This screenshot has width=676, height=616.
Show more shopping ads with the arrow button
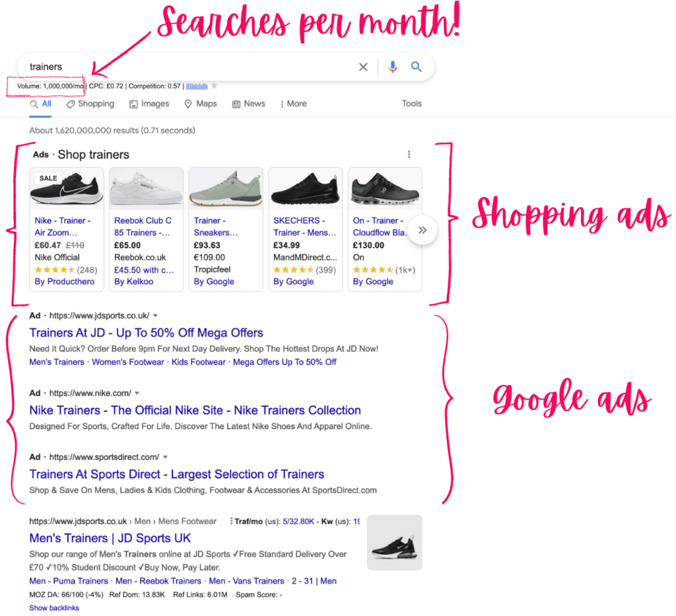[x=422, y=230]
